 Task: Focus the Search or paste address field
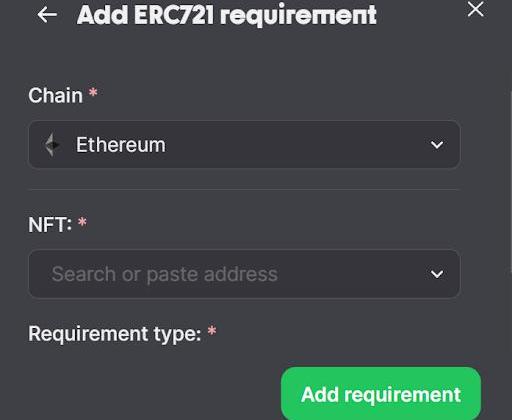[x=244, y=274]
